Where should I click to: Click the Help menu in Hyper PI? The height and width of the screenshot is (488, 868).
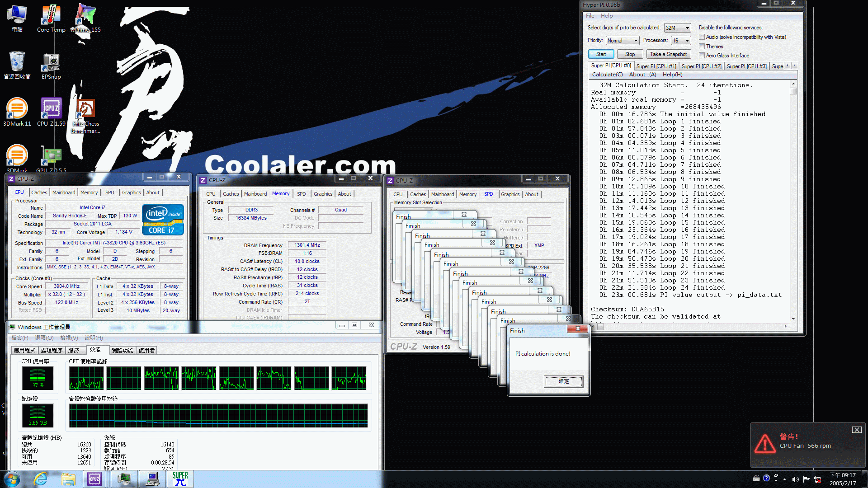coord(607,16)
